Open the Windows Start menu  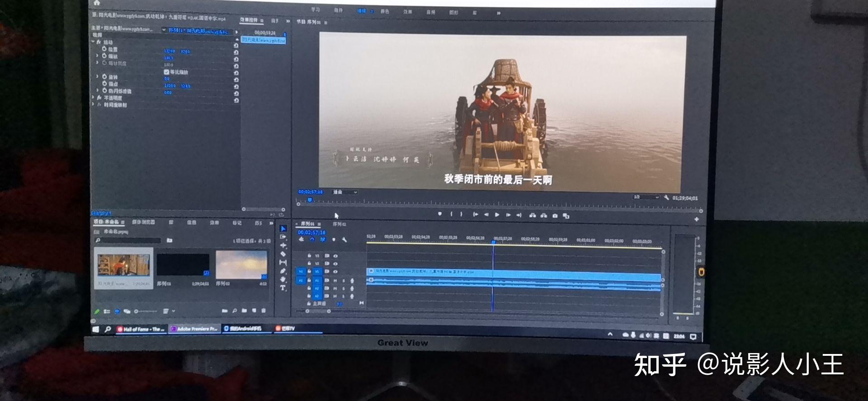click(96, 329)
